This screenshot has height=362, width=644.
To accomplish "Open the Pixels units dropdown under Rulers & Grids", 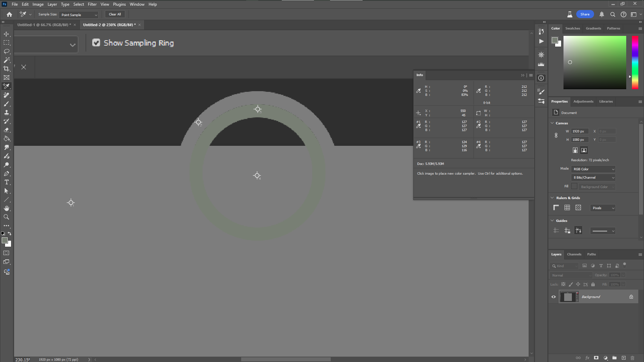I will coord(602,208).
